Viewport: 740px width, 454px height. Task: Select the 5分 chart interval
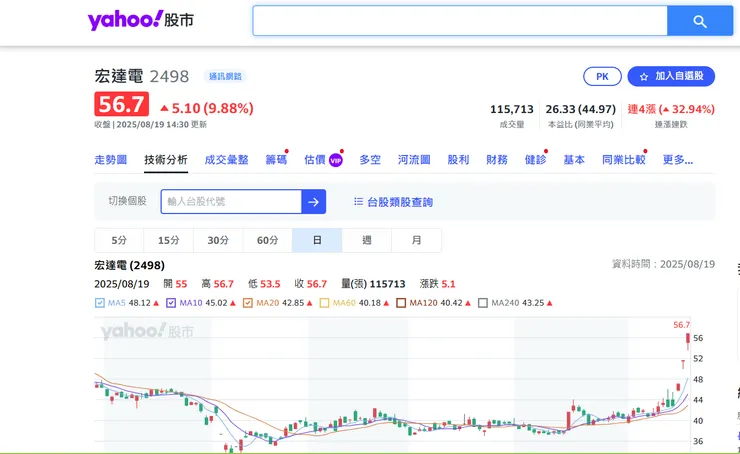(119, 240)
